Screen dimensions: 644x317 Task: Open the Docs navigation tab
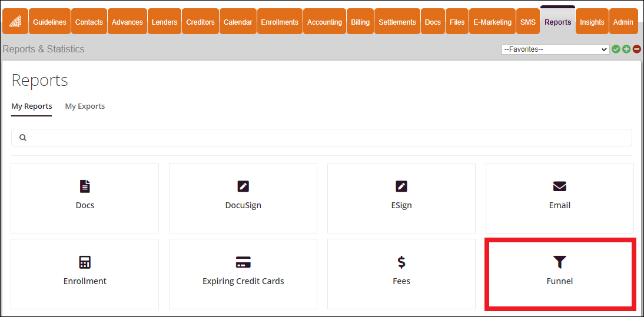[x=433, y=21]
